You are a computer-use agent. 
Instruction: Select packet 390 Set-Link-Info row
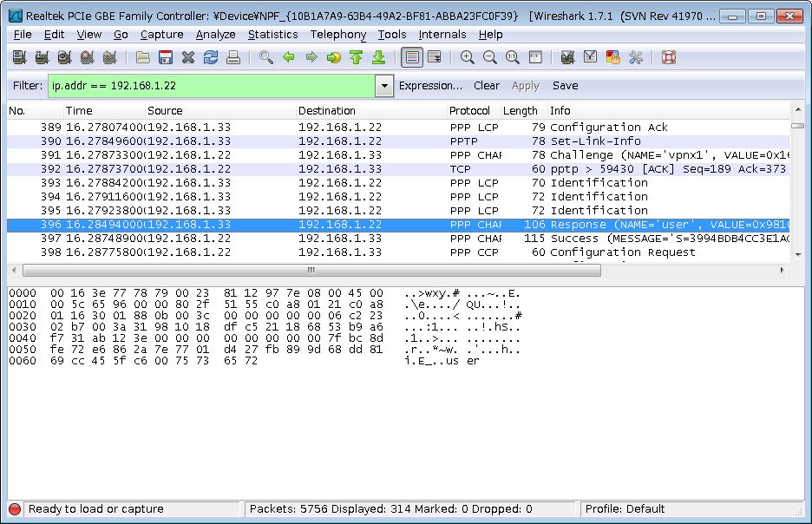pyautogui.click(x=398, y=141)
